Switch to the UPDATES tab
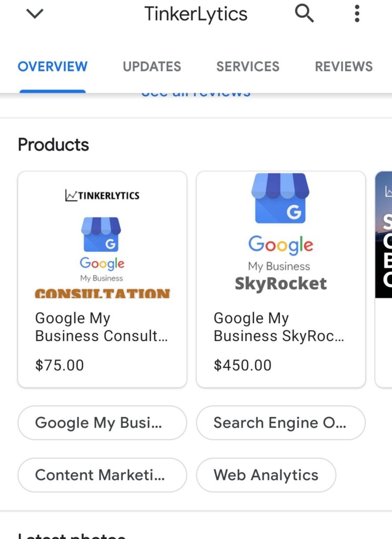 click(152, 66)
